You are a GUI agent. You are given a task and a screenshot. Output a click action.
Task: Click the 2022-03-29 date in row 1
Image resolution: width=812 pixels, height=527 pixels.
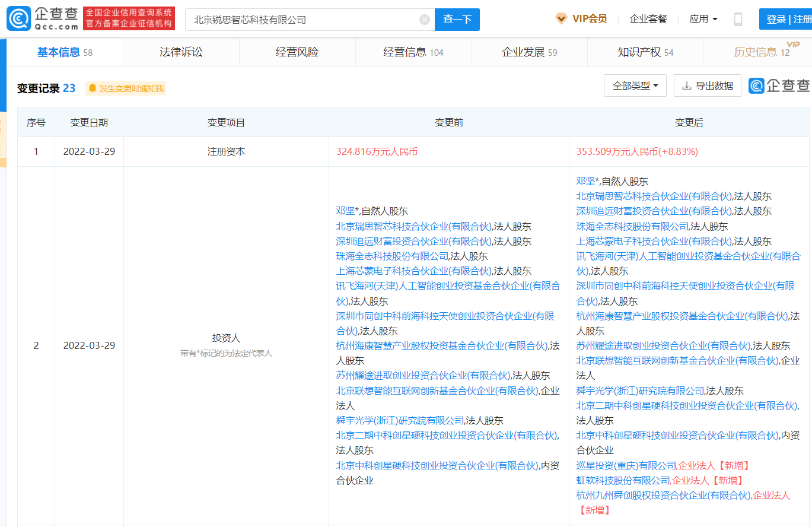pyautogui.click(x=89, y=151)
